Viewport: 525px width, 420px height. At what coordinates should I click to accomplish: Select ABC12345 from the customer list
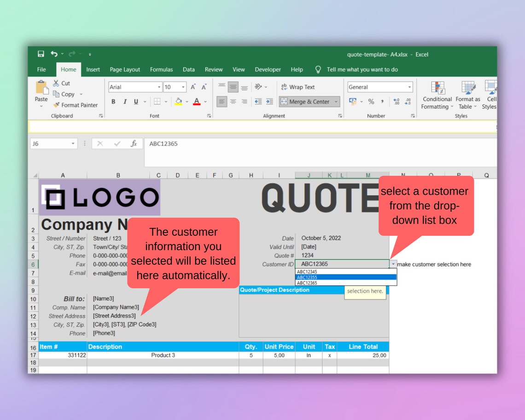(308, 272)
